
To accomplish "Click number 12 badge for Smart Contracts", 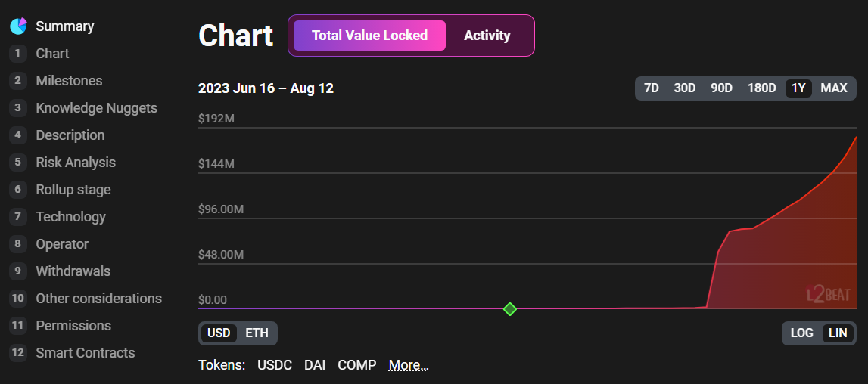I will pos(18,353).
